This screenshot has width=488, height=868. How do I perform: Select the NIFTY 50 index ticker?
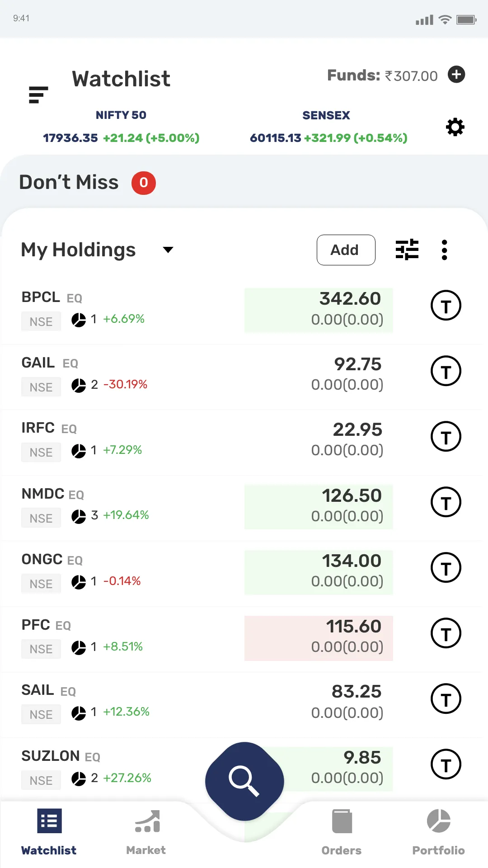[x=121, y=127]
